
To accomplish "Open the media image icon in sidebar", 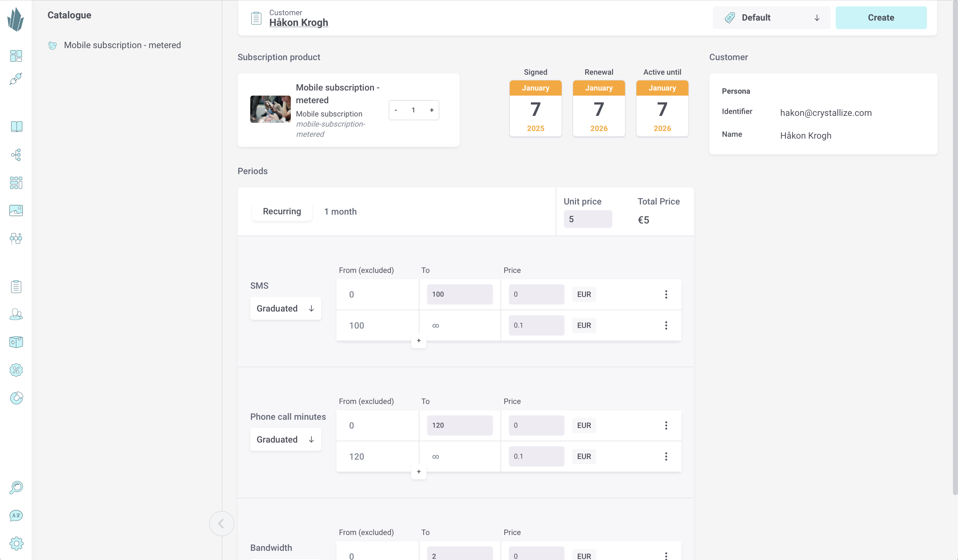I will [16, 211].
